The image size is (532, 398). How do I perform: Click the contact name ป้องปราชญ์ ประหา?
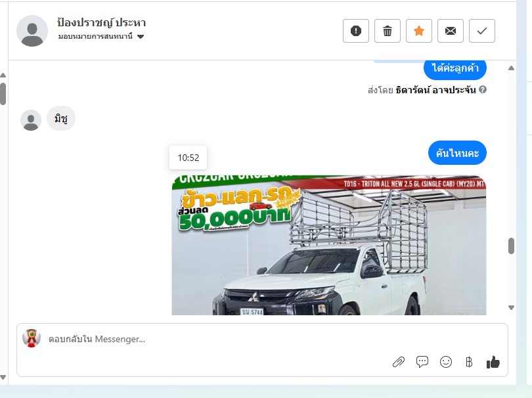(101, 23)
